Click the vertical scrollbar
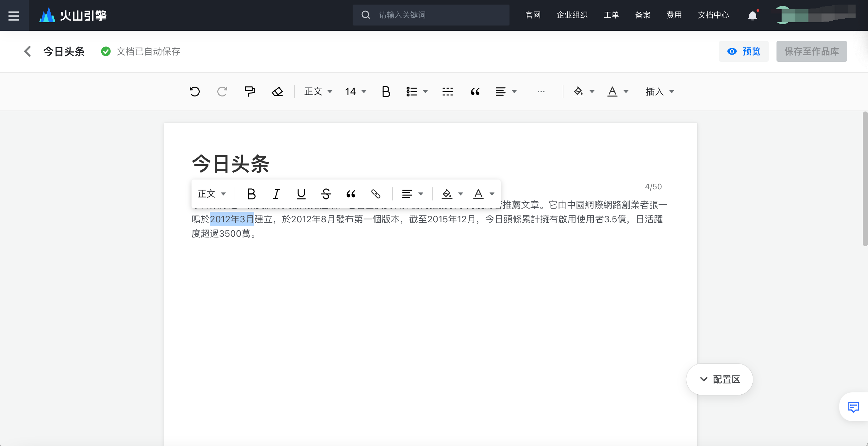This screenshot has height=446, width=868. 865,179
